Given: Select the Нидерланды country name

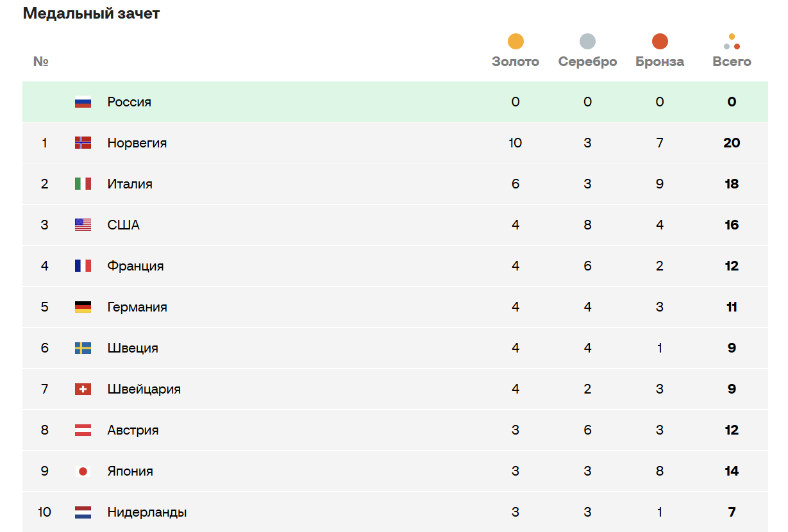Looking at the screenshot, I should [147, 512].
